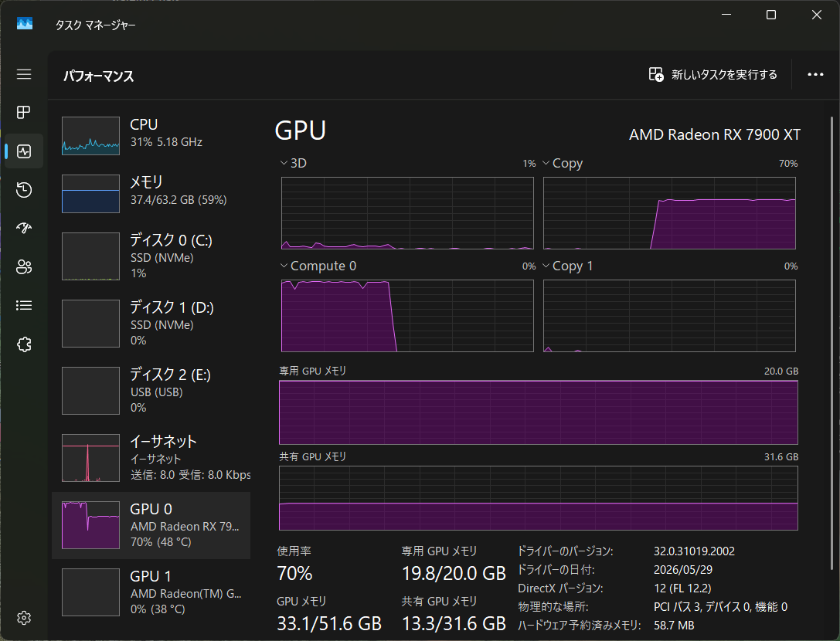The image size is (840, 641).
Task: Click the 20.0 GB graph maximum label
Action: 781,371
